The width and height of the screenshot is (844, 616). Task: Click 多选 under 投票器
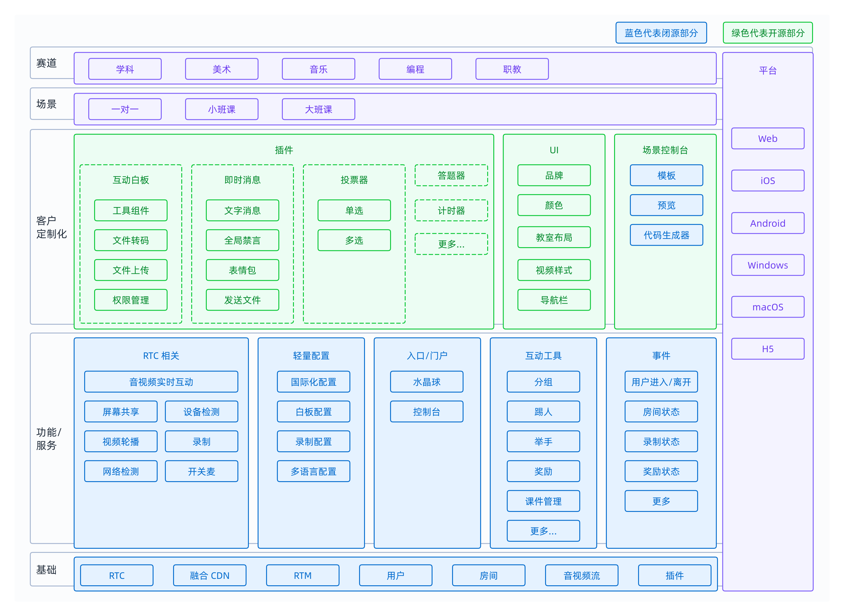coord(354,240)
